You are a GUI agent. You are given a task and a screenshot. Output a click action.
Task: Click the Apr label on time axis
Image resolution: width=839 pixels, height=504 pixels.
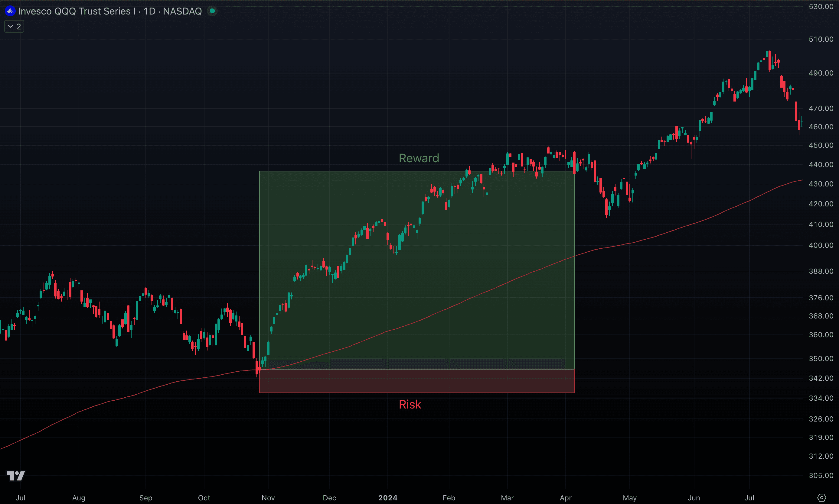[565, 498]
